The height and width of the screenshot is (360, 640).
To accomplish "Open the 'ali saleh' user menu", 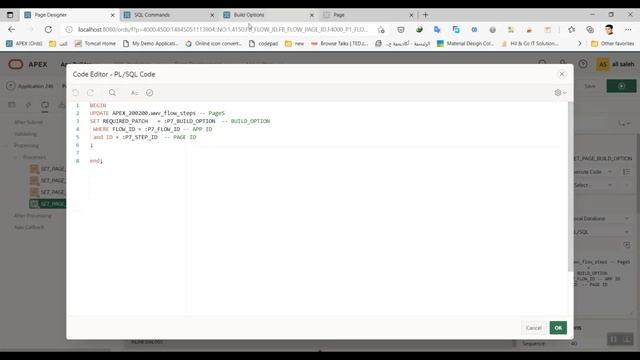I will (x=616, y=64).
